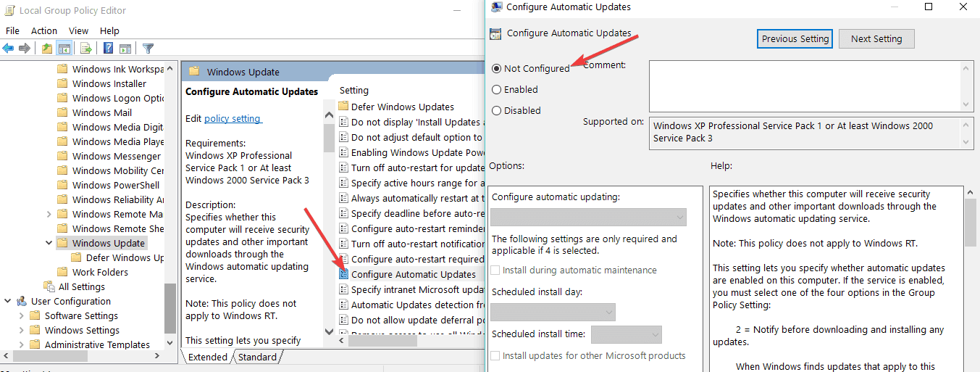This screenshot has height=372, width=980.
Task: Click the Export List toolbar icon
Action: [86, 49]
